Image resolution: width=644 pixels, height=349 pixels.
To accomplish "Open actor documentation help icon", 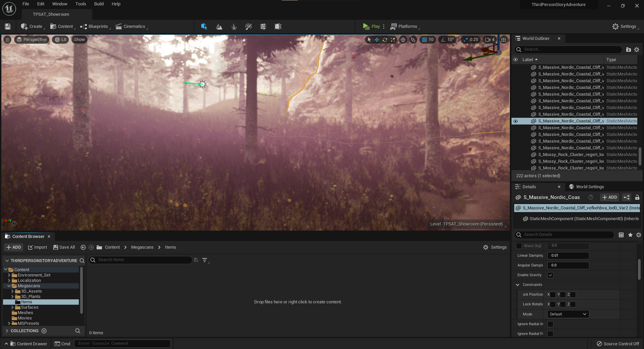I will click(591, 197).
